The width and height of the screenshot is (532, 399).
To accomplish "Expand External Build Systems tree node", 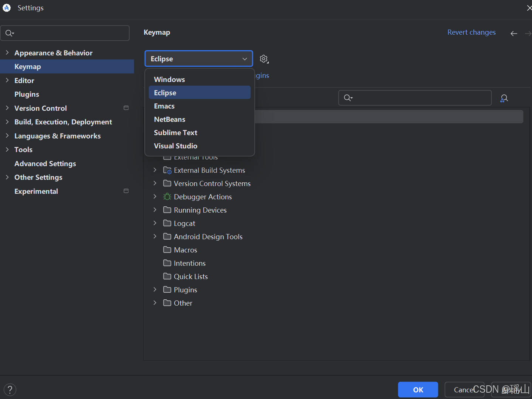I will click(155, 170).
